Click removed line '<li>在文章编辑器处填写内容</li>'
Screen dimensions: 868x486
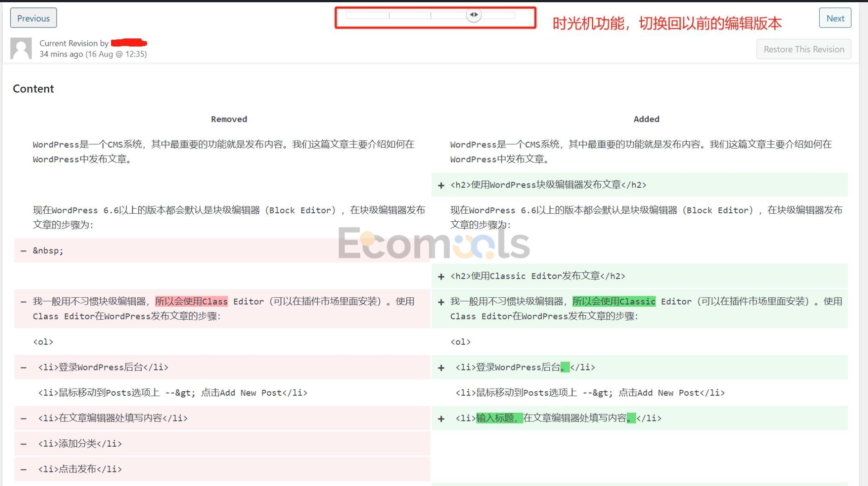click(222, 418)
